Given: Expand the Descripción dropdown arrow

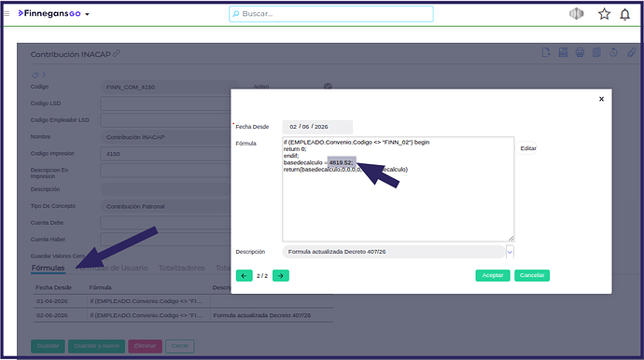Looking at the screenshot, I should coord(510,252).
